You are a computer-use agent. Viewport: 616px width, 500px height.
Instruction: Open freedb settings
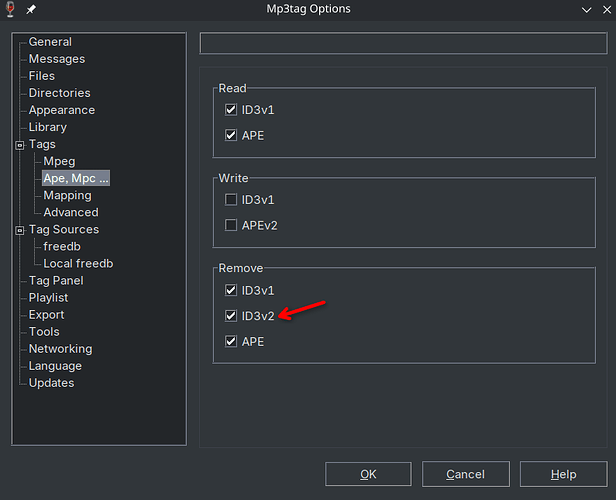[x=62, y=247]
